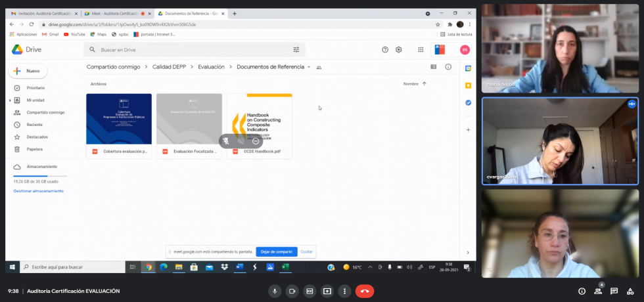
Task: Open Lista de lectura reading list
Action: (456, 34)
